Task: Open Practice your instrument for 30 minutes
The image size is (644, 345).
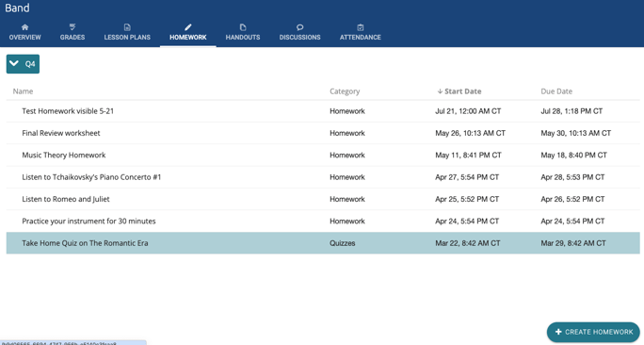Action: (x=89, y=222)
